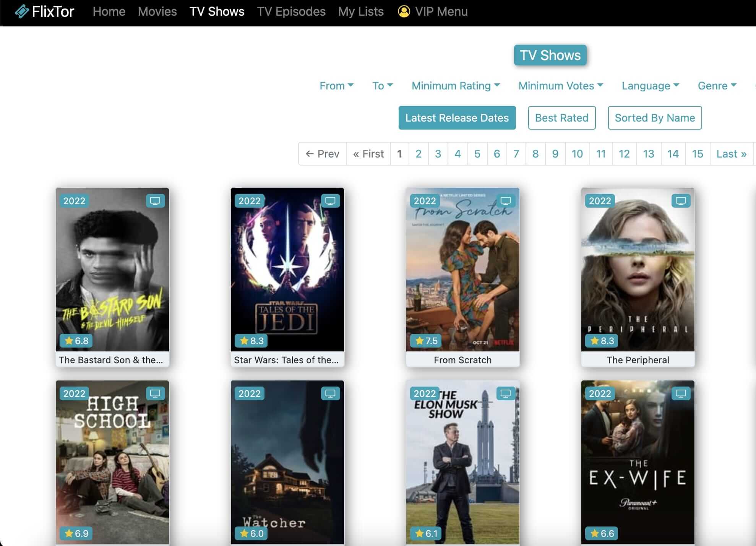Go to the Movies section
756x546 pixels.
point(157,11)
